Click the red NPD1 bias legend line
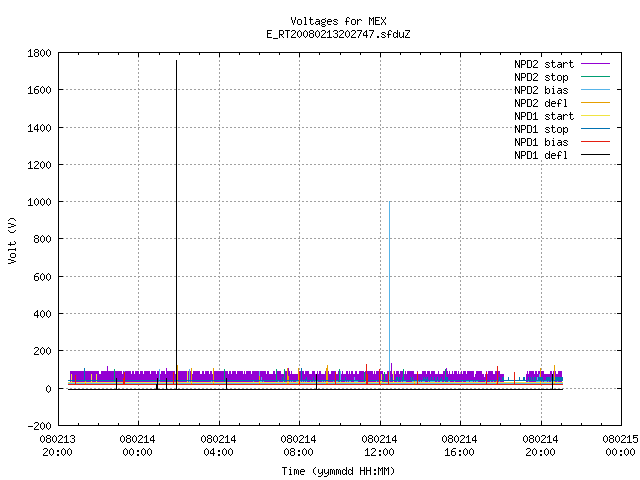This screenshot has width=640, height=480. click(596, 142)
